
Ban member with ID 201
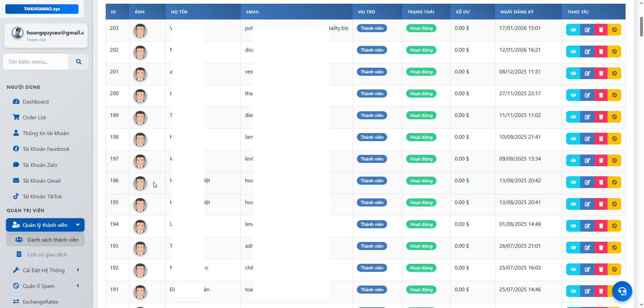click(614, 73)
